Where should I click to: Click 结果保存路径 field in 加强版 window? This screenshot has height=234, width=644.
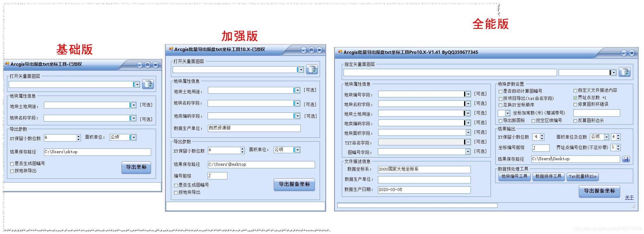coord(261,165)
